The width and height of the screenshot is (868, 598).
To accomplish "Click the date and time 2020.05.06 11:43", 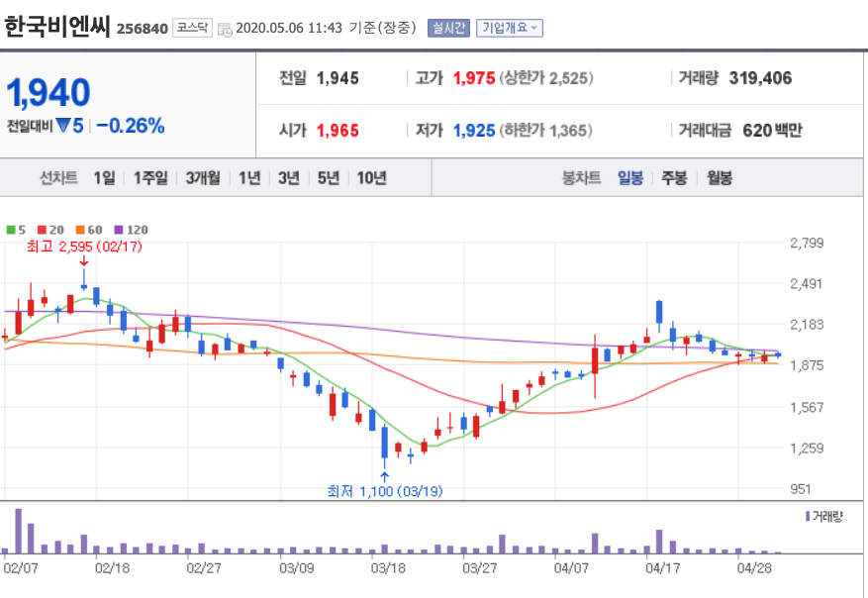I will [x=289, y=28].
